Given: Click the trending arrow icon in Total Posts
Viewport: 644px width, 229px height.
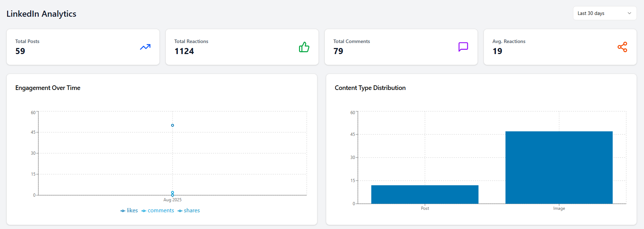Looking at the screenshot, I should pyautogui.click(x=145, y=47).
